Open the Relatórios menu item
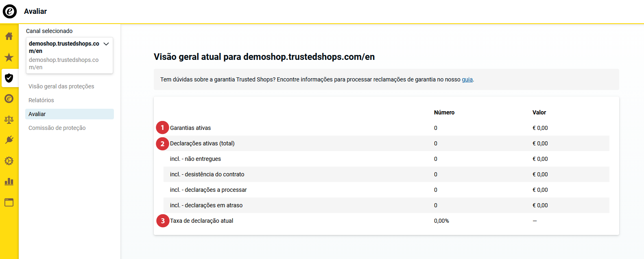644x259 pixels. [41, 100]
